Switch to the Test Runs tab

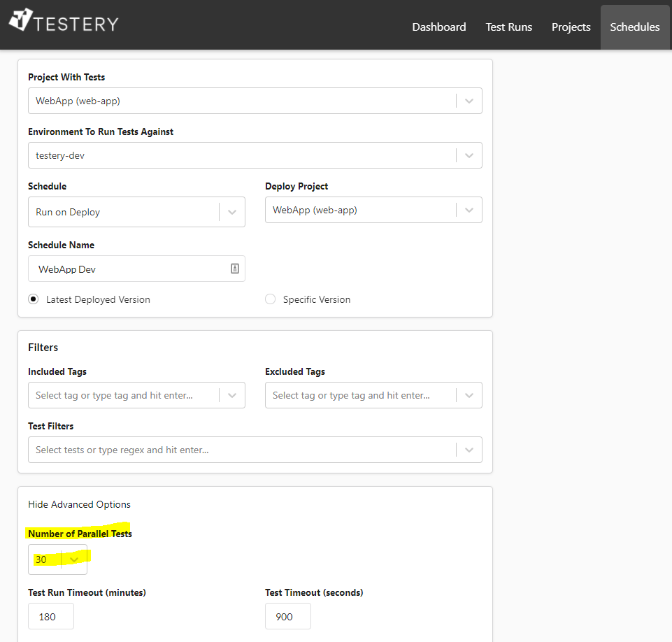point(509,27)
